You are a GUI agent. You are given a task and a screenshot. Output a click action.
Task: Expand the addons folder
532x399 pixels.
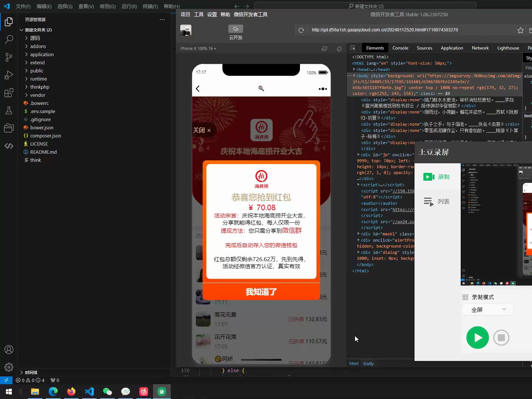[x=38, y=46]
